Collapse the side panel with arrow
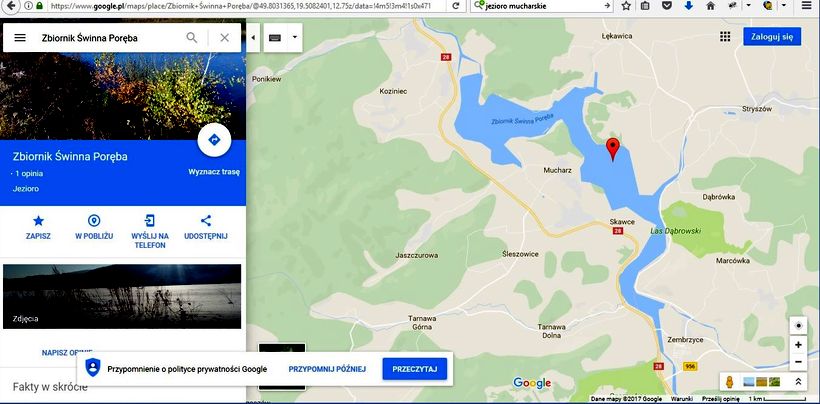Viewport: 820px width, 404px height. [252, 38]
